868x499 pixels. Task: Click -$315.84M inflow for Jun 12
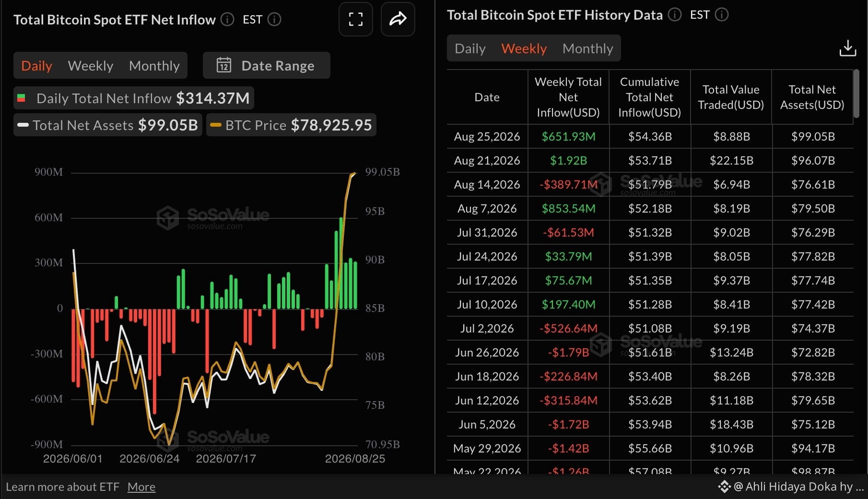568,400
